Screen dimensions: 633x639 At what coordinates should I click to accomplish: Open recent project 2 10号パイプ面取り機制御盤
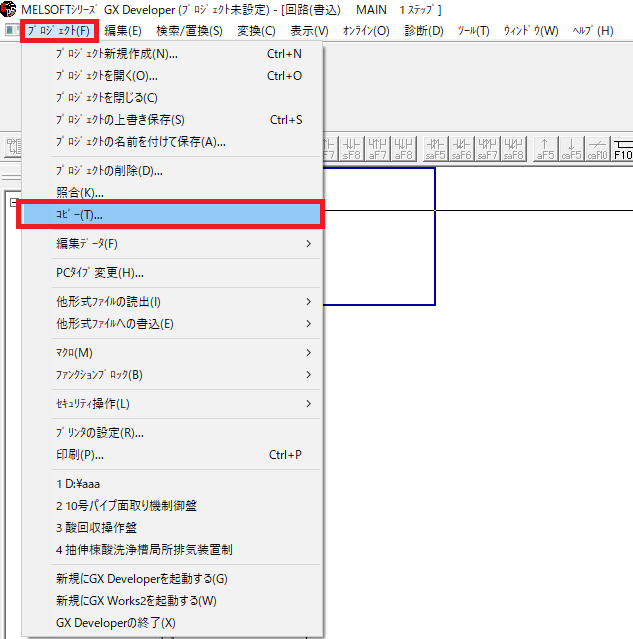pos(172,506)
